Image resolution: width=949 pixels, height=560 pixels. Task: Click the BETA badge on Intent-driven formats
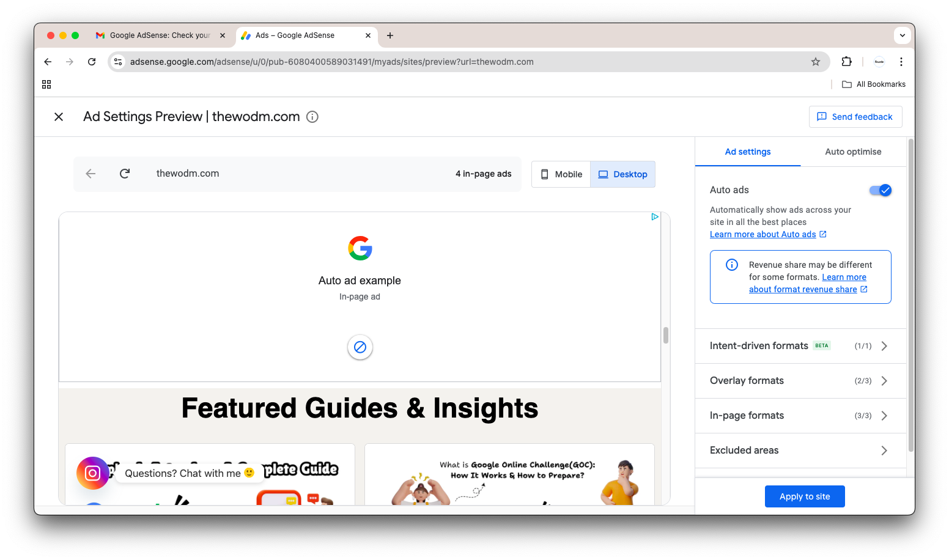[x=822, y=346]
